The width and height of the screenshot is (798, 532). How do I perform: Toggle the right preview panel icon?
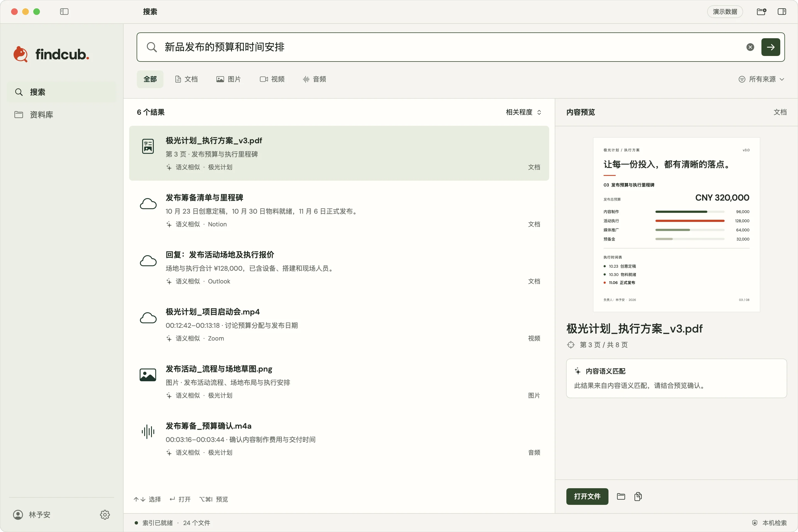[782, 12]
